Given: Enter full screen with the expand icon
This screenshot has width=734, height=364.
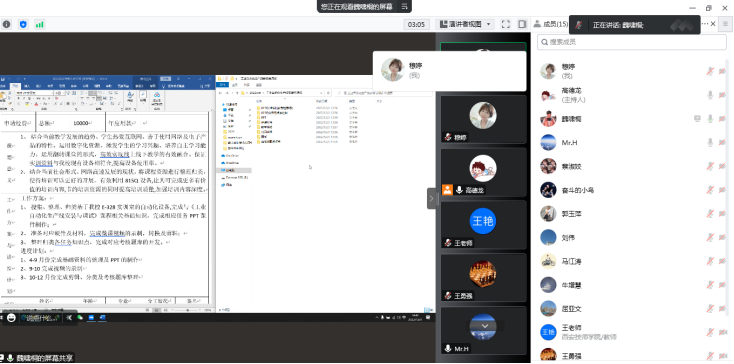Looking at the screenshot, I should pyautogui.click(x=506, y=24).
